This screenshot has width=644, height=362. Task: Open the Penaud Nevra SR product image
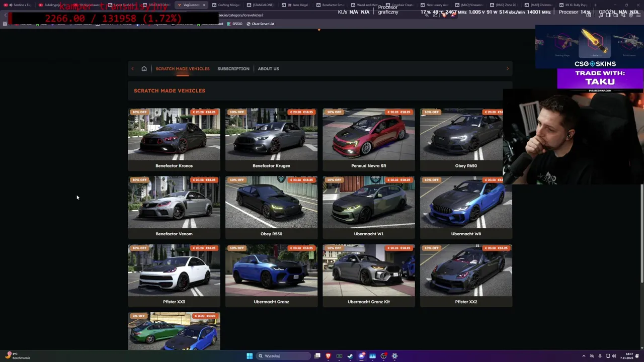coord(369,134)
